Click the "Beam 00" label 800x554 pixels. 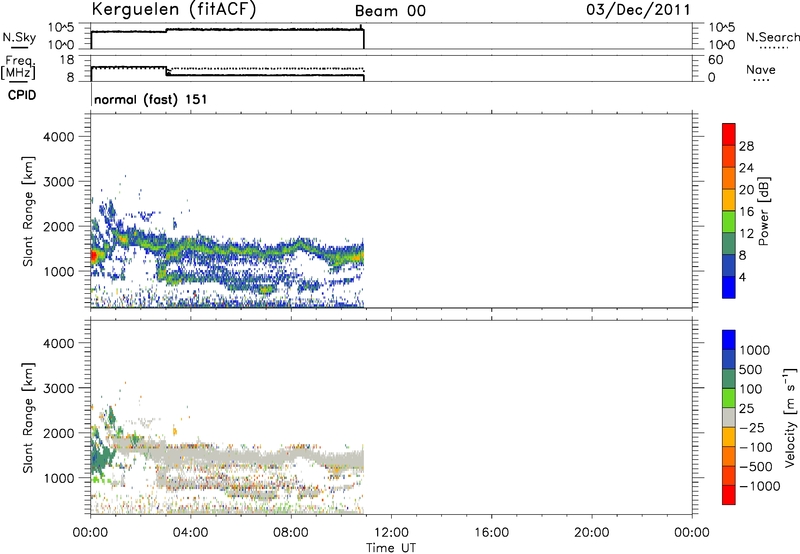(x=390, y=11)
